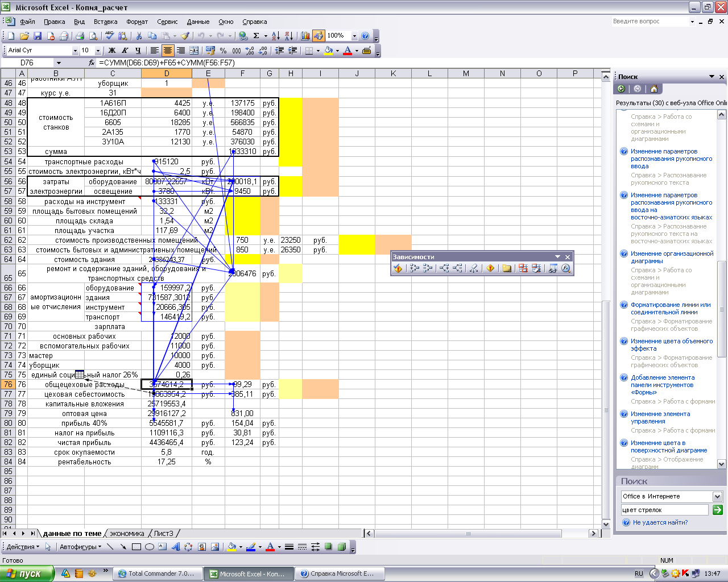The width and height of the screenshot is (728, 582).
Task: Apply percent style to the cell
Action: [224, 51]
